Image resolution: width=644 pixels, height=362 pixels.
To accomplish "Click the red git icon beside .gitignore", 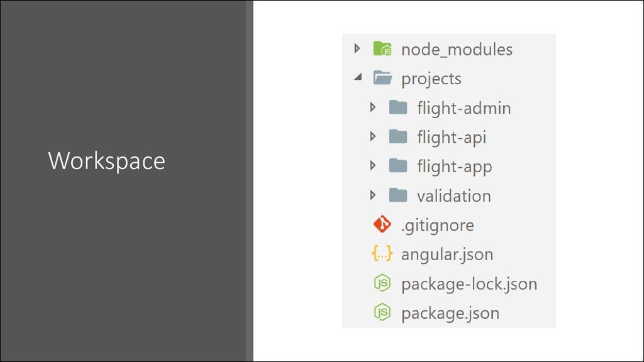I will tap(382, 224).
